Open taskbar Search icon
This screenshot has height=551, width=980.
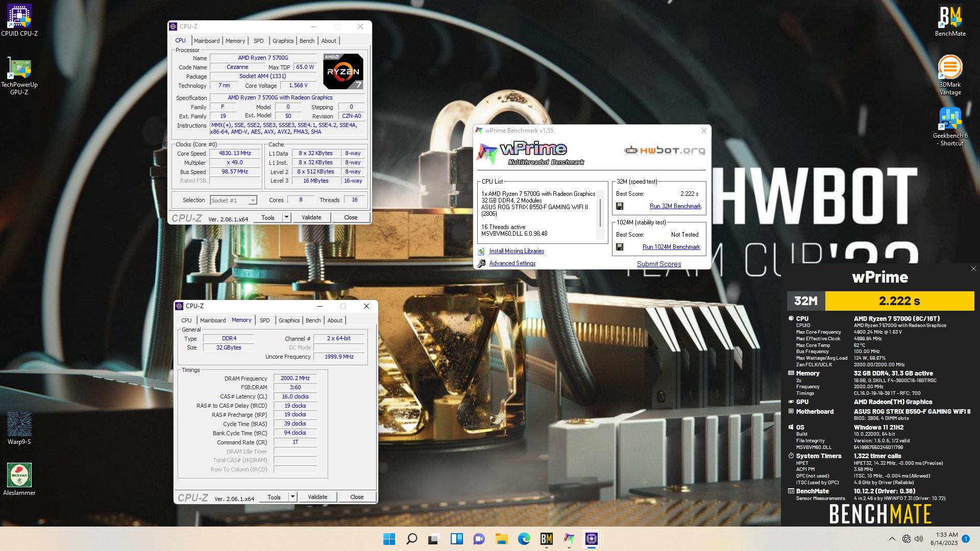tap(411, 539)
